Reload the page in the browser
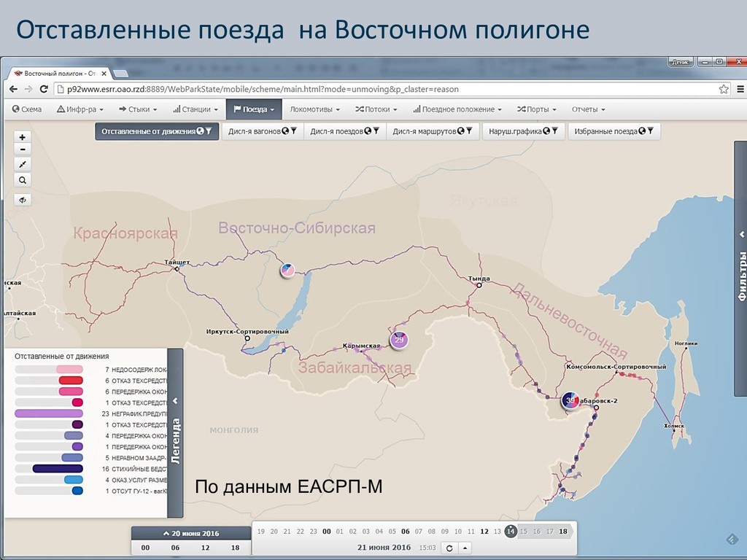The height and width of the screenshot is (560, 747). pyautogui.click(x=44, y=89)
